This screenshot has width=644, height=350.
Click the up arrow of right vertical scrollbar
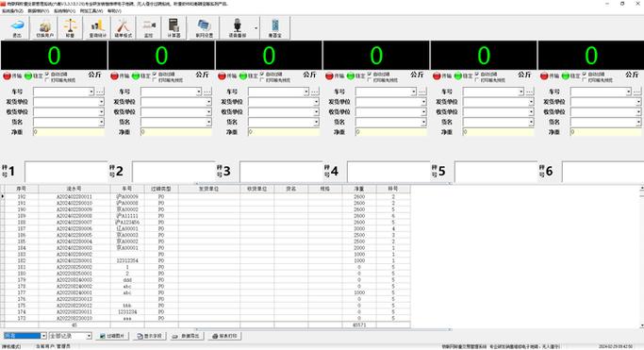pyautogui.click(x=641, y=188)
